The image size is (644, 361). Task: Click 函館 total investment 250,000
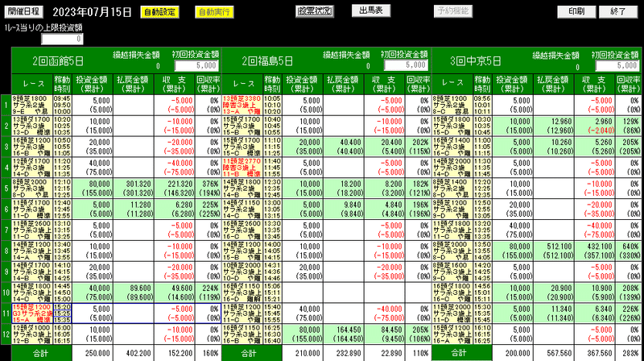(x=93, y=353)
